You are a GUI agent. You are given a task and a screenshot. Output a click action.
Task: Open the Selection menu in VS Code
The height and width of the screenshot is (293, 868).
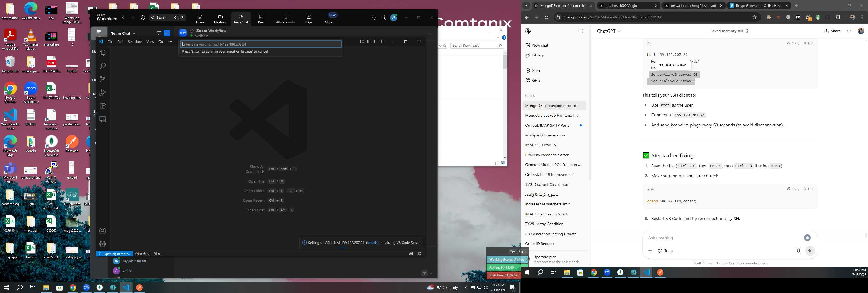pyautogui.click(x=135, y=42)
